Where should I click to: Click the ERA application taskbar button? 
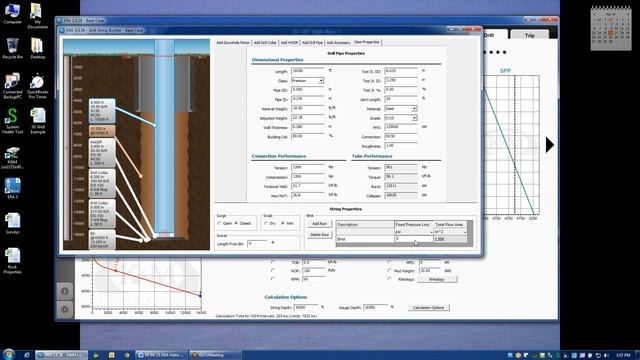tap(62, 355)
